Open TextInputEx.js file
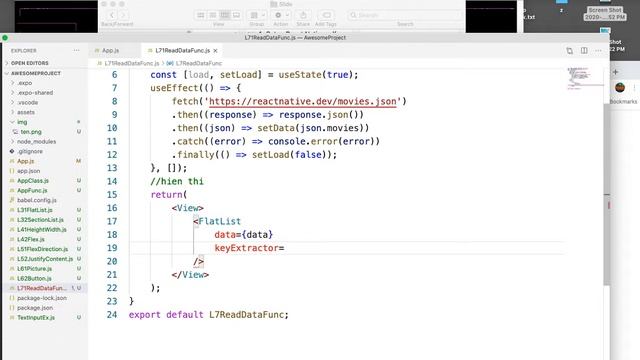 36,318
